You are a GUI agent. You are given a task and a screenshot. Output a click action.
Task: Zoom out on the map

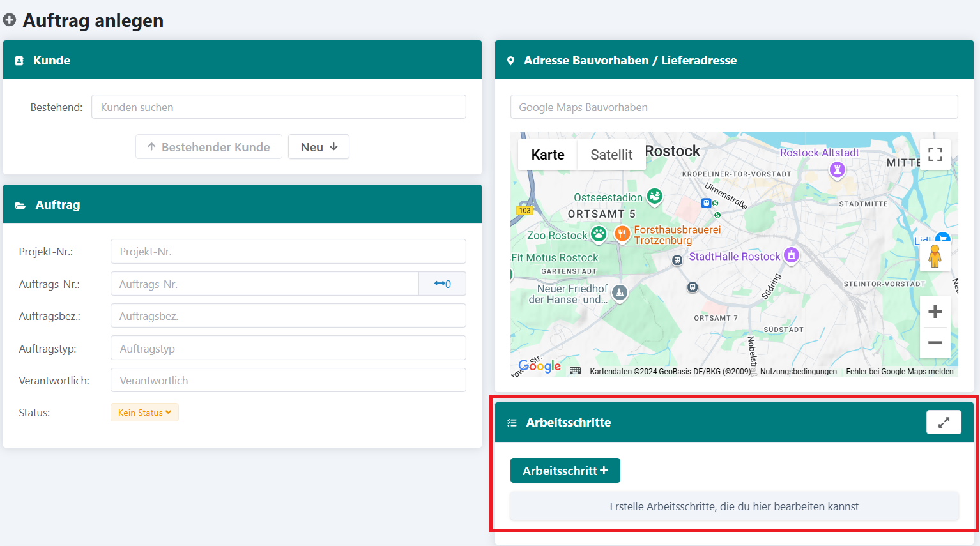point(935,343)
